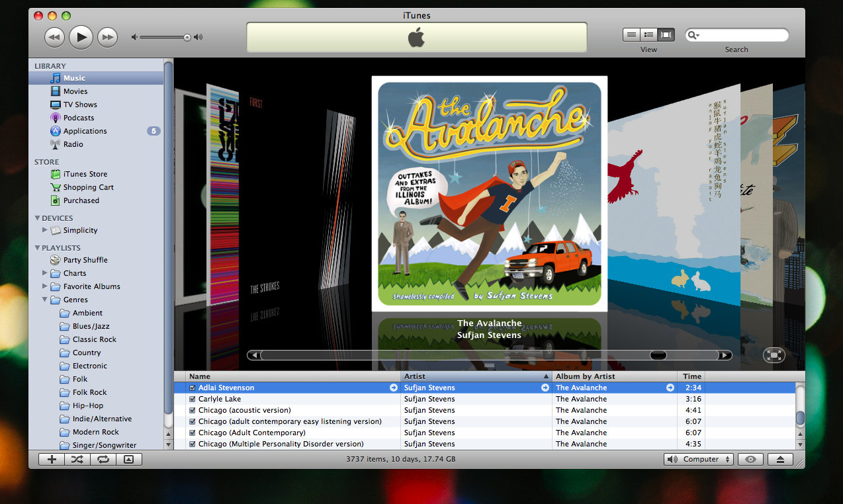Uncheck Chicago (acoustic version) checkbox
The height and width of the screenshot is (504, 843).
pos(193,410)
